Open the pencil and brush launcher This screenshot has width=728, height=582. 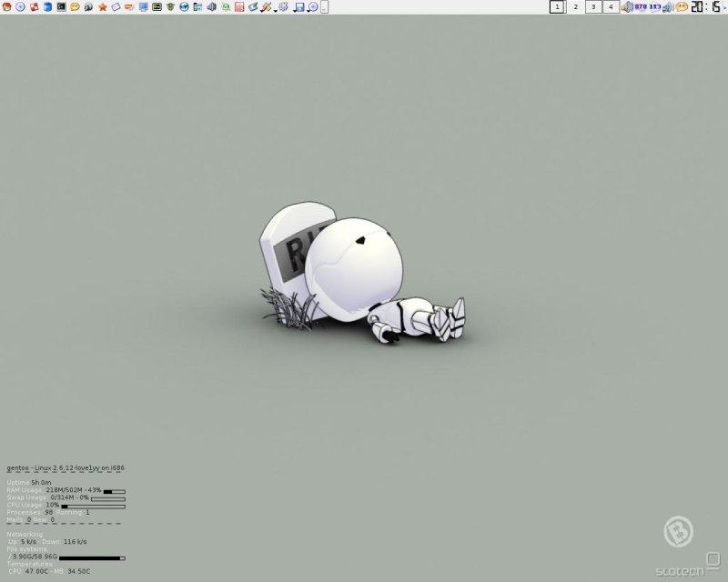tap(266, 6)
